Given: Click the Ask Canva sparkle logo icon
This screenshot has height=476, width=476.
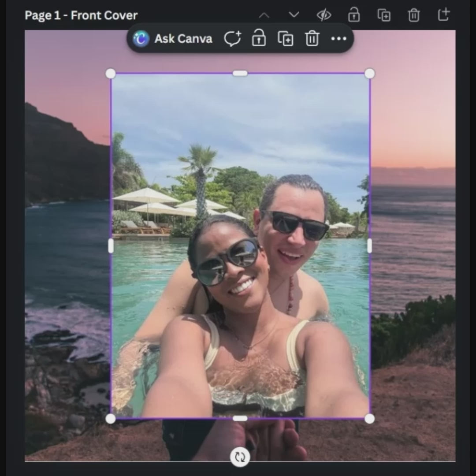Looking at the screenshot, I should [140, 39].
